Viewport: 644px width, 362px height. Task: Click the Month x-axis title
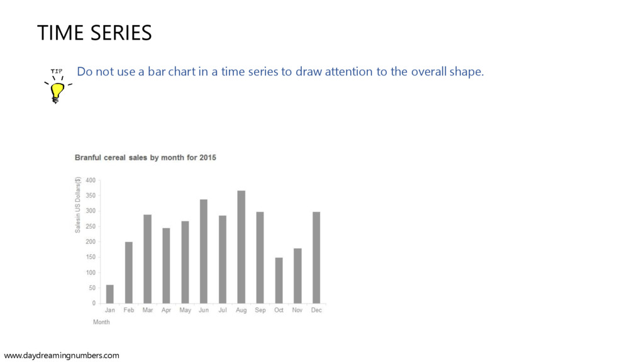pyautogui.click(x=101, y=322)
